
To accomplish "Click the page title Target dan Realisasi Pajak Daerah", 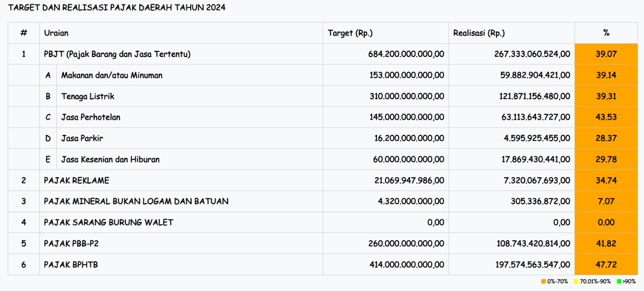I will coord(117,8).
